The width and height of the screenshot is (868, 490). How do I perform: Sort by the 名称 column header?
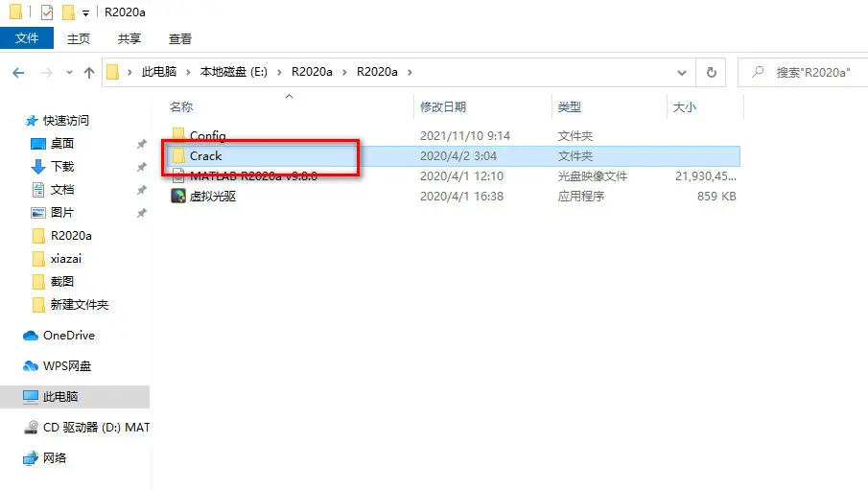181,106
